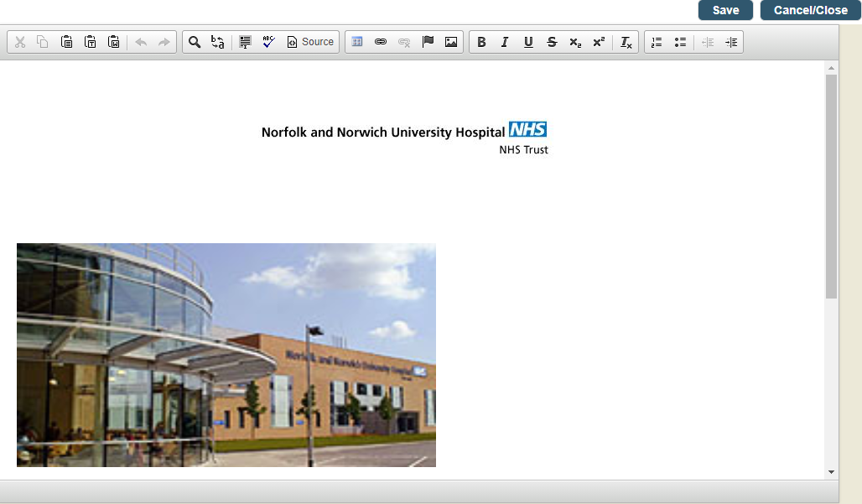Toggle the bulleted list
Screen dimensions: 862x504
[x=681, y=42]
